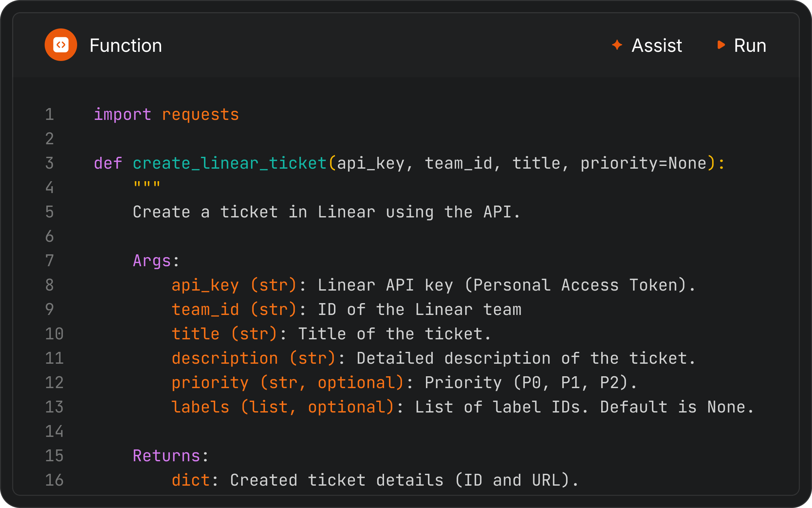Image resolution: width=812 pixels, height=508 pixels.
Task: Click the Assist button
Action: pyautogui.click(x=656, y=45)
